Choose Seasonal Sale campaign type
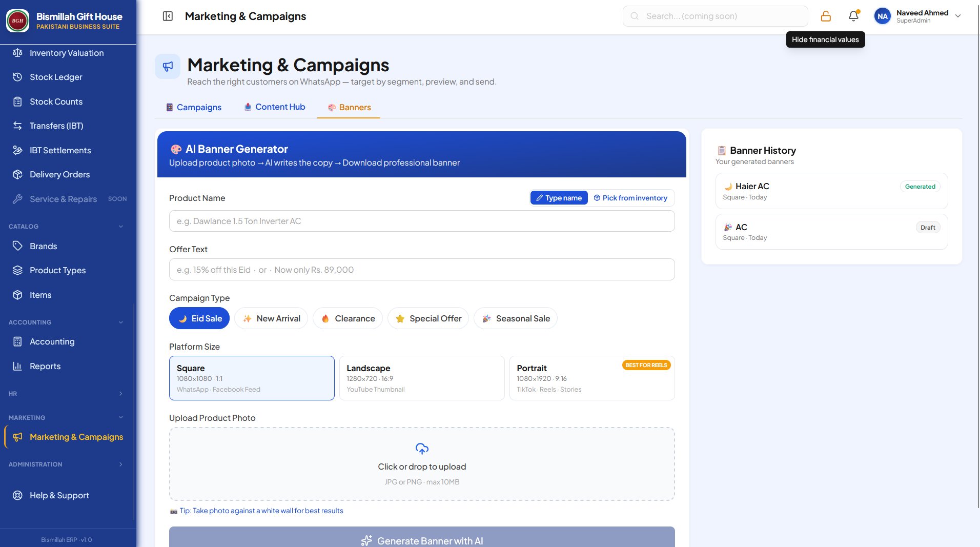This screenshot has width=980, height=547. pos(516,318)
